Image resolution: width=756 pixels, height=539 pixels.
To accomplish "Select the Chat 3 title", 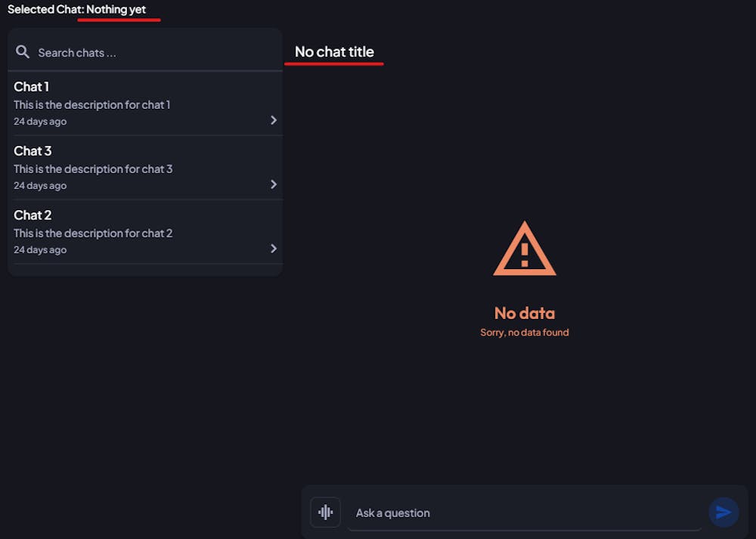I will click(33, 151).
